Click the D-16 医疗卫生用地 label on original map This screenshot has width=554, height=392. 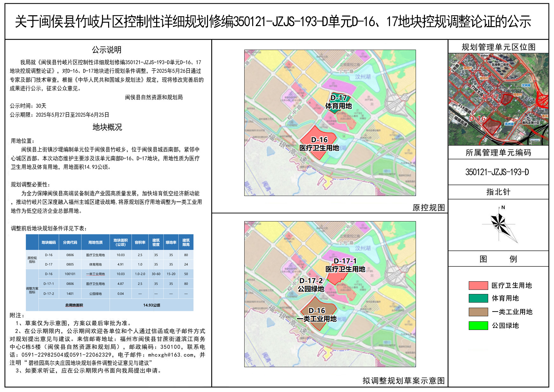coord(319,144)
